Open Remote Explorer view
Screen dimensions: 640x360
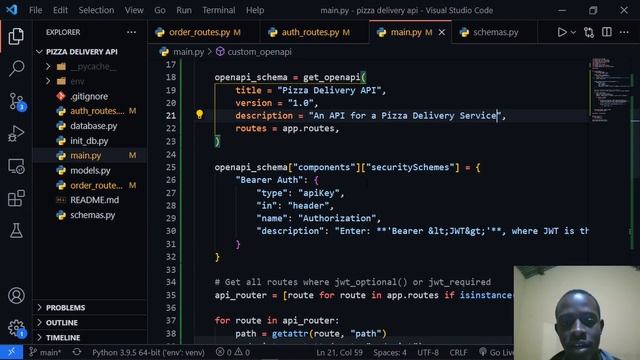16,166
